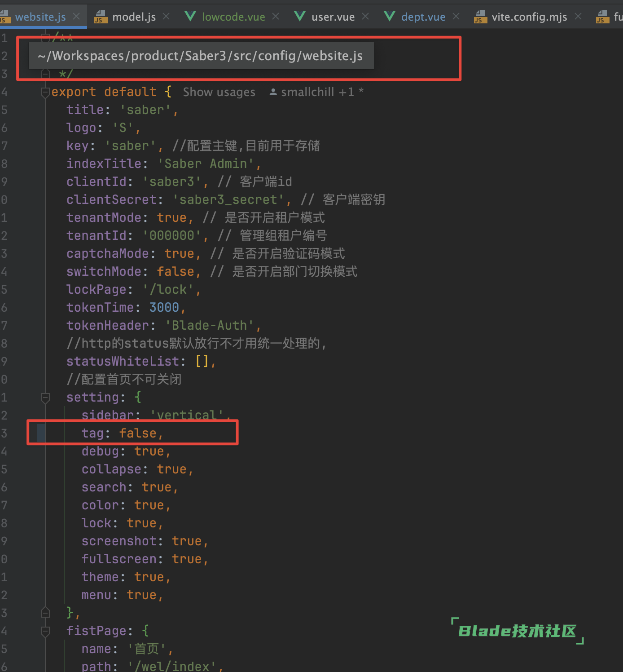Click the 'Saber Admin' indexTitle string
The image size is (623, 672).
[x=206, y=164]
